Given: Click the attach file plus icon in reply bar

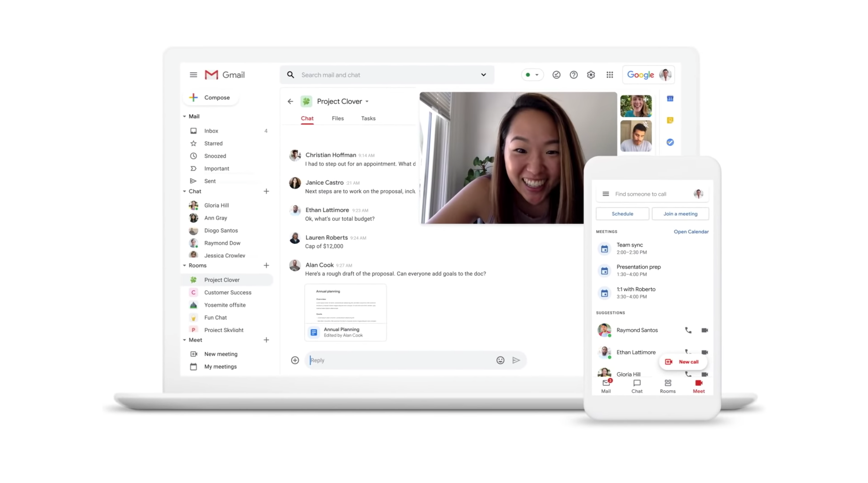Looking at the screenshot, I should click(294, 360).
